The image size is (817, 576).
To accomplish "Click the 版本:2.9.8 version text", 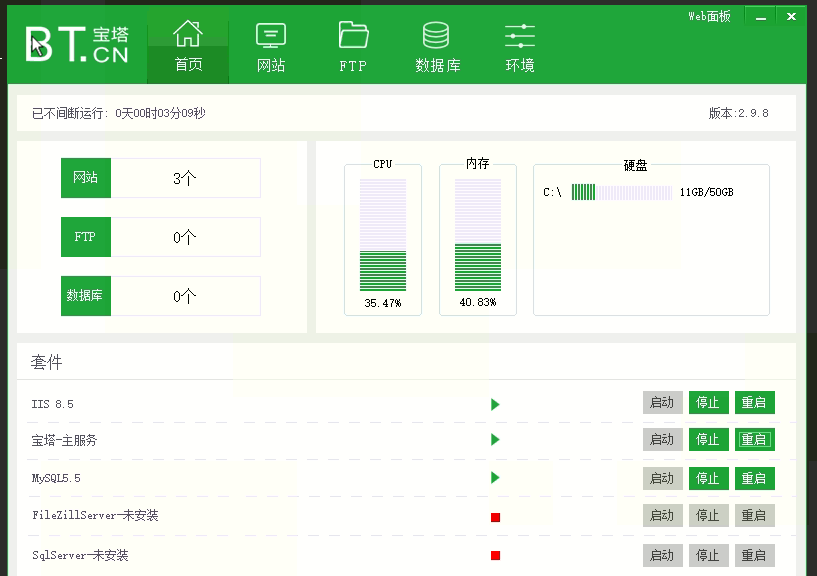I will point(738,113).
